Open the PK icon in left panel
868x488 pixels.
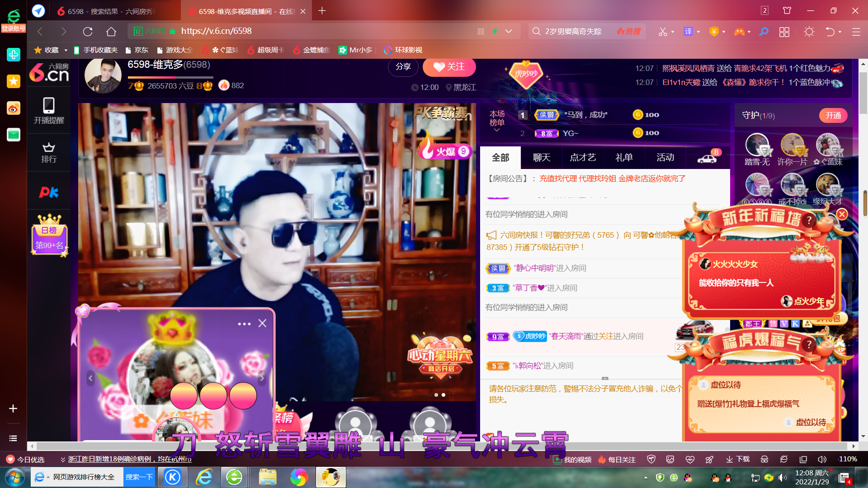tap(49, 192)
